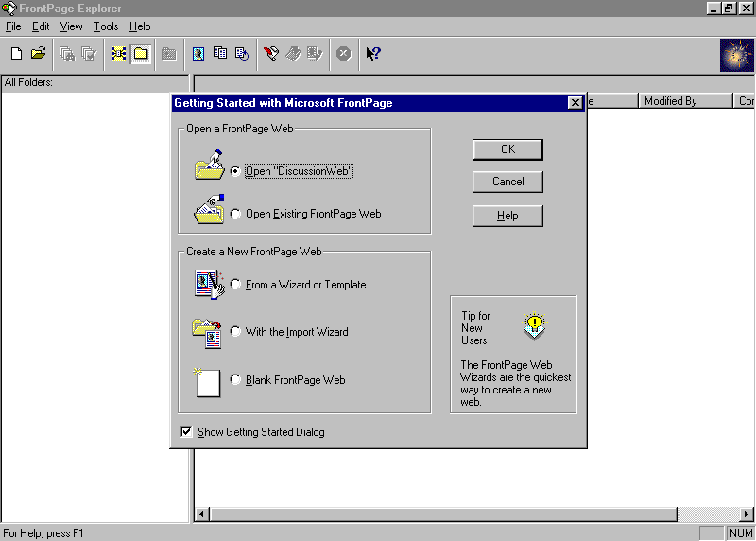Click the Cross File Spelling toolbar icon
The height and width of the screenshot is (541, 756).
point(90,54)
